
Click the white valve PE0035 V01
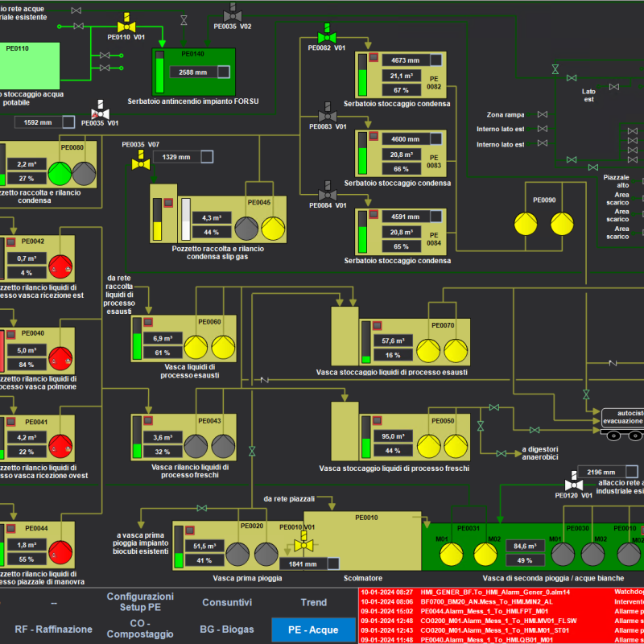100,110
